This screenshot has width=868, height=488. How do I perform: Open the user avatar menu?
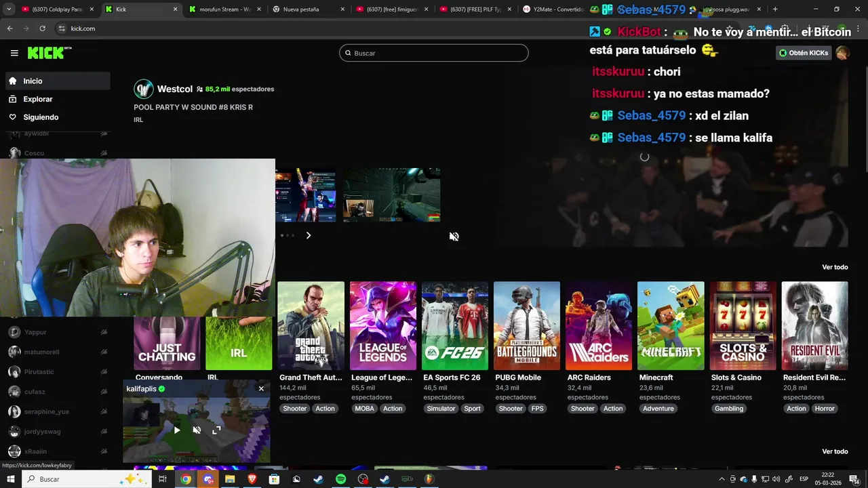coord(842,53)
